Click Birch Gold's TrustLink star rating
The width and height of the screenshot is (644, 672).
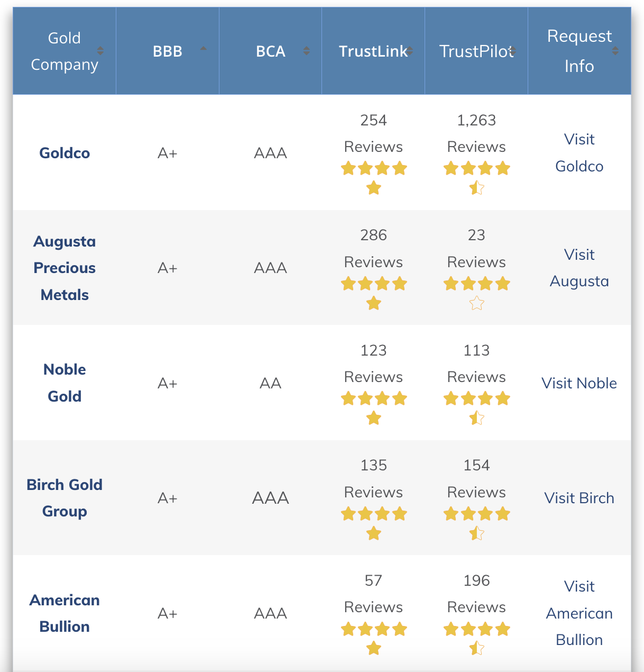click(374, 523)
